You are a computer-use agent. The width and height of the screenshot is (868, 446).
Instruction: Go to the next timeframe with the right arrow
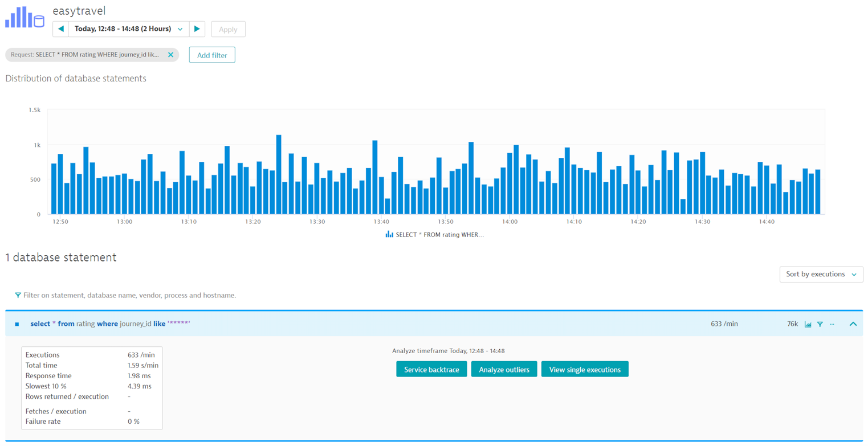click(x=197, y=29)
